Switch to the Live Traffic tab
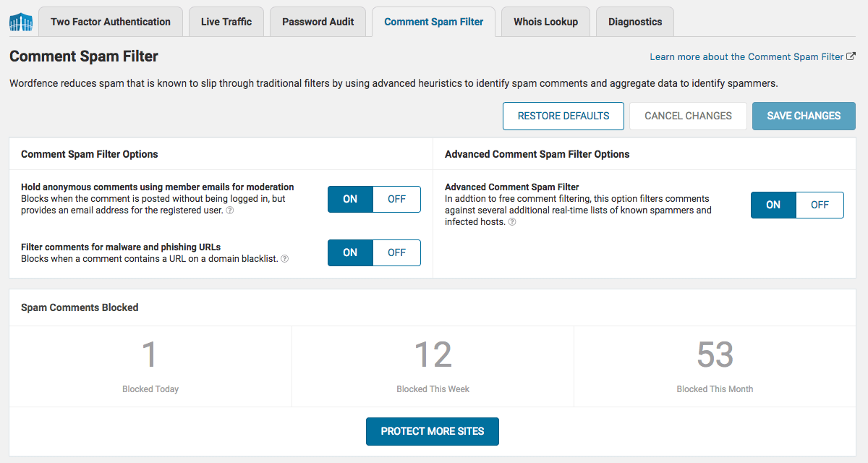 point(226,22)
